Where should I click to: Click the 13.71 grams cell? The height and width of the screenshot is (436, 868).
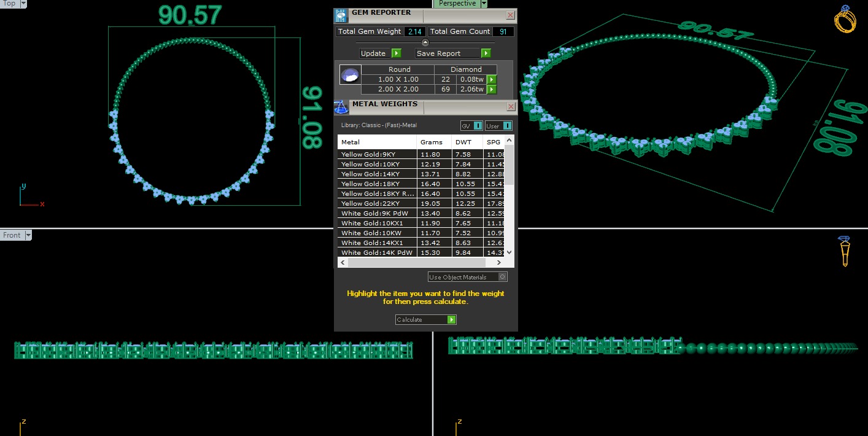coord(434,174)
